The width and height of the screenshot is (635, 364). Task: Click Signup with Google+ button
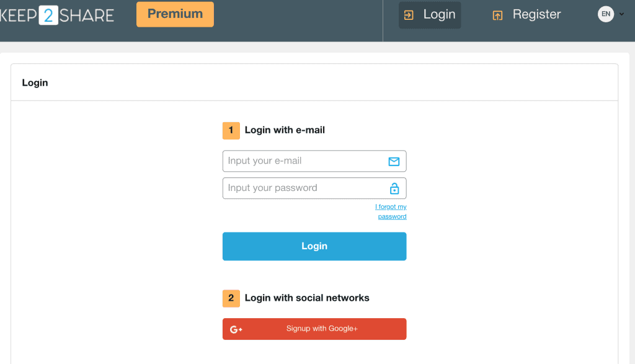[314, 329]
